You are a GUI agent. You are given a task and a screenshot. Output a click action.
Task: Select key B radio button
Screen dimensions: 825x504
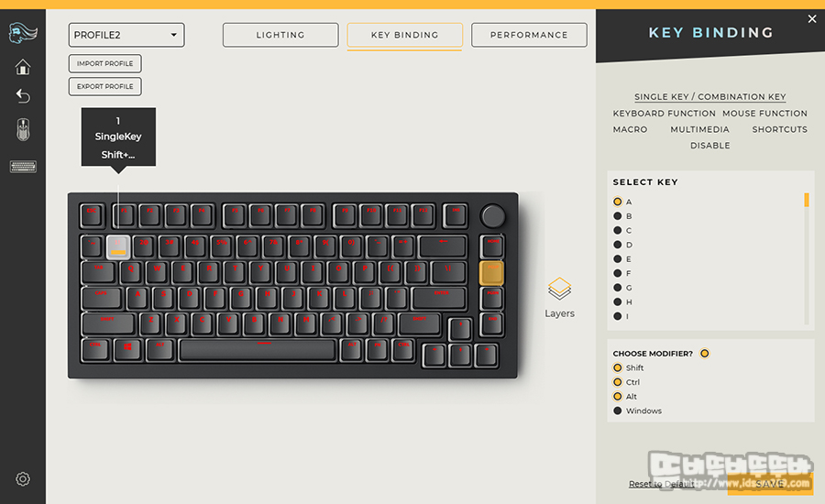618,215
